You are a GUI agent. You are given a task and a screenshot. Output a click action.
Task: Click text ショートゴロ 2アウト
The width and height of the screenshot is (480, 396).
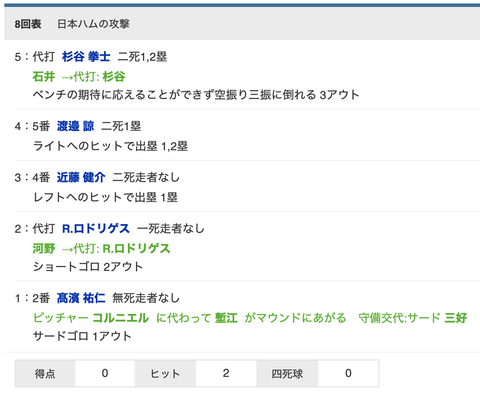click(x=88, y=267)
